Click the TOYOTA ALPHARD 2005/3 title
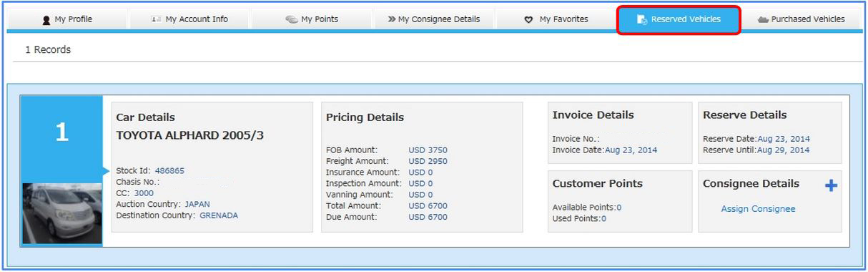Screen dimensions: 868x272 (189, 135)
